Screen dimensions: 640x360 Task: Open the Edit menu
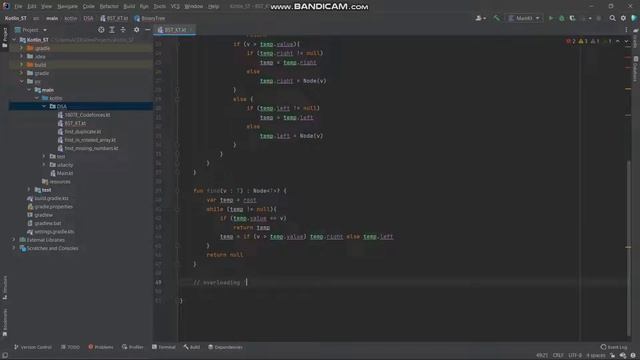[32, 7]
